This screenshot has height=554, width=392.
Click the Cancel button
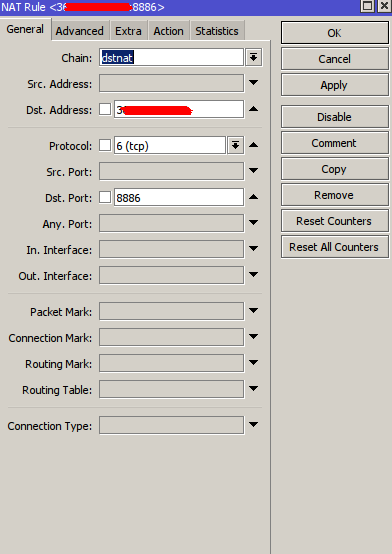click(335, 59)
